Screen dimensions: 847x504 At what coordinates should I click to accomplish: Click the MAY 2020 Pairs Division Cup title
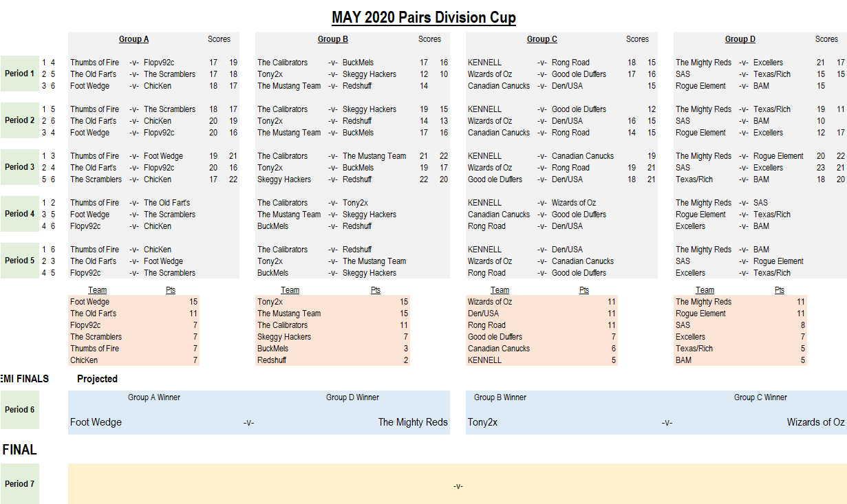pos(423,17)
